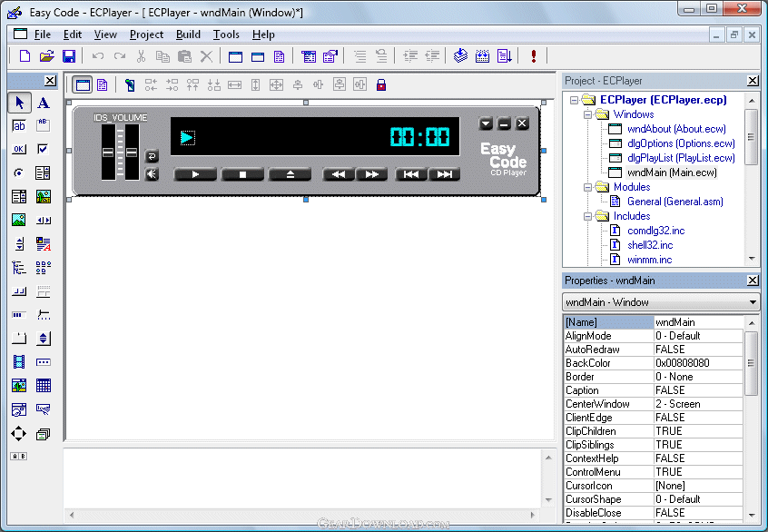The width and height of the screenshot is (768, 532).
Task: Run the project with red exclamation icon
Action: coord(534,56)
